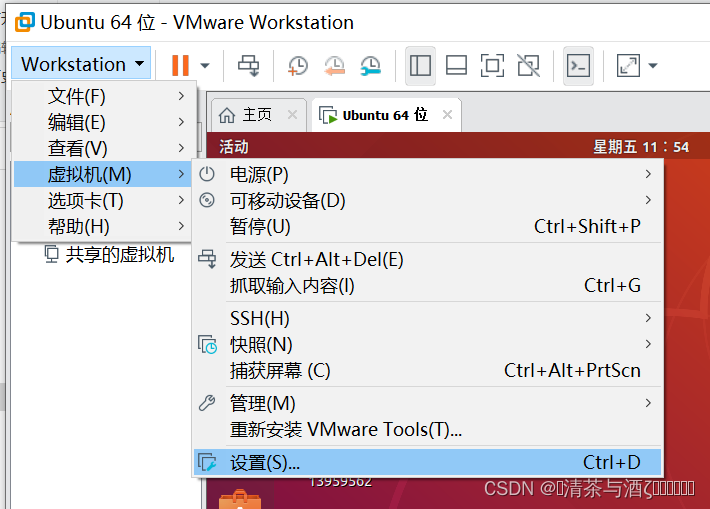Expand 管理(M) submenu
Screen dimensions: 710x509
[427, 403]
